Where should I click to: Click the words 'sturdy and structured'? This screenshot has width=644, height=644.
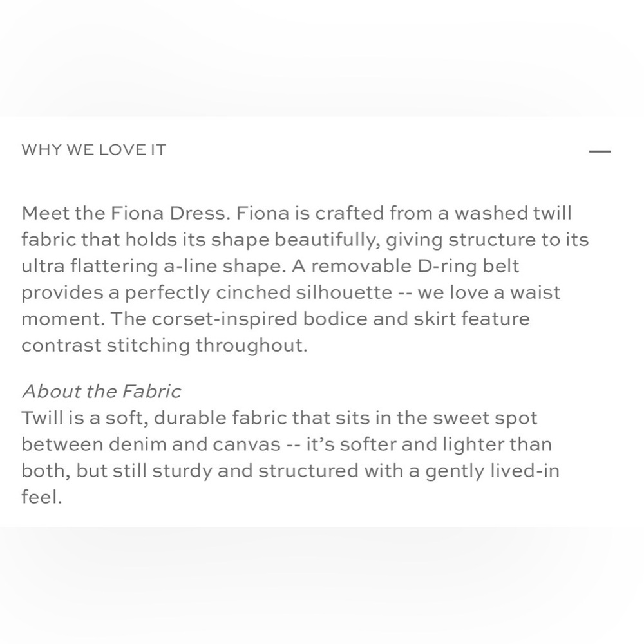pos(255,471)
